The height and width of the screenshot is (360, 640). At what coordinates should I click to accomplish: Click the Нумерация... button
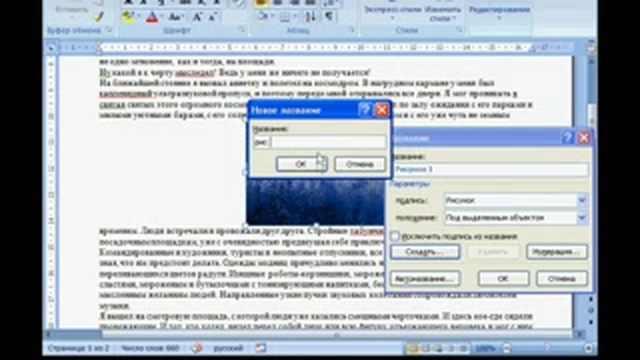(557, 252)
